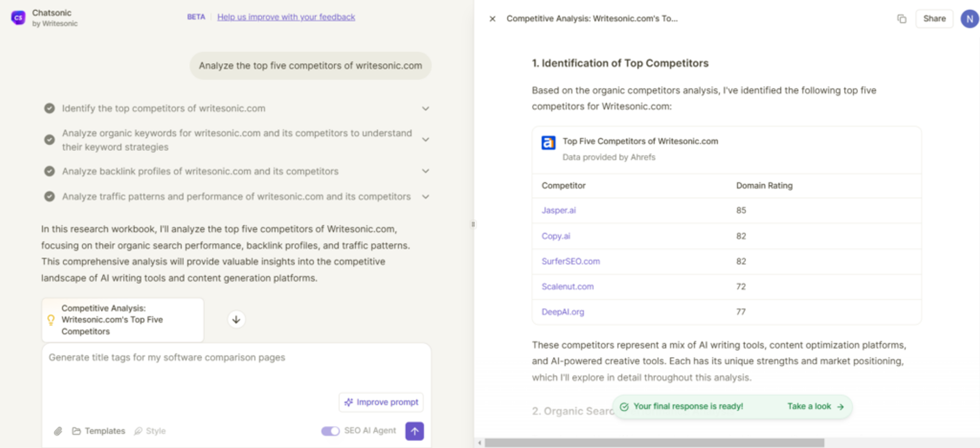Copy the report using the copy icon
This screenshot has height=448, width=980.
pyautogui.click(x=901, y=19)
